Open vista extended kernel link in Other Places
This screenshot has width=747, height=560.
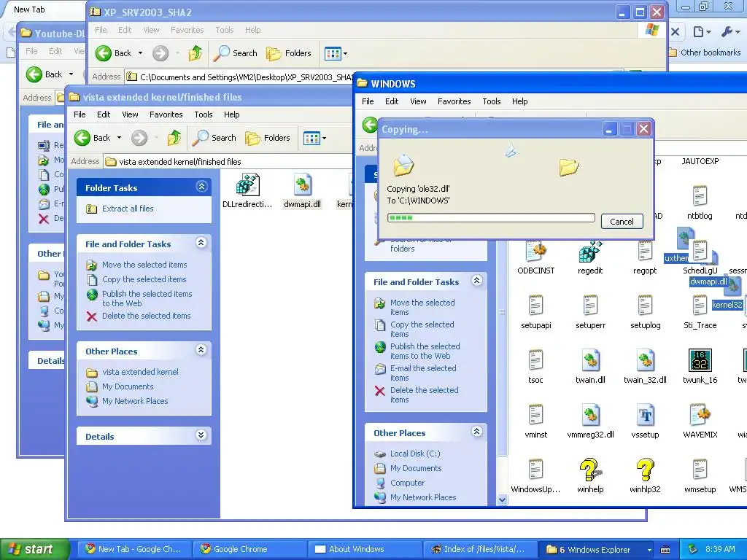[x=140, y=372]
